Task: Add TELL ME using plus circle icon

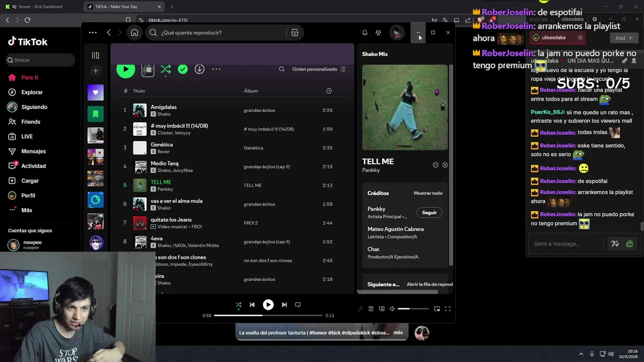Action: click(445, 165)
